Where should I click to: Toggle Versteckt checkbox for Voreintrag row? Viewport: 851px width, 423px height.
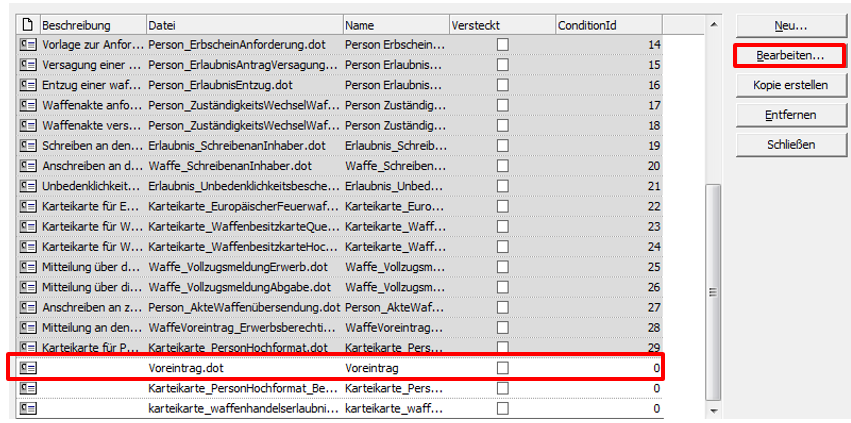click(x=502, y=368)
